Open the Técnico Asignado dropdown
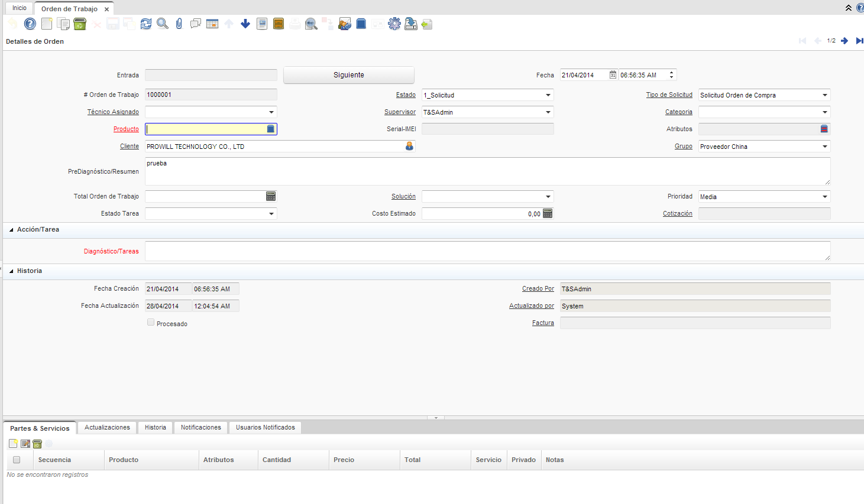This screenshot has width=864, height=504. click(x=271, y=112)
